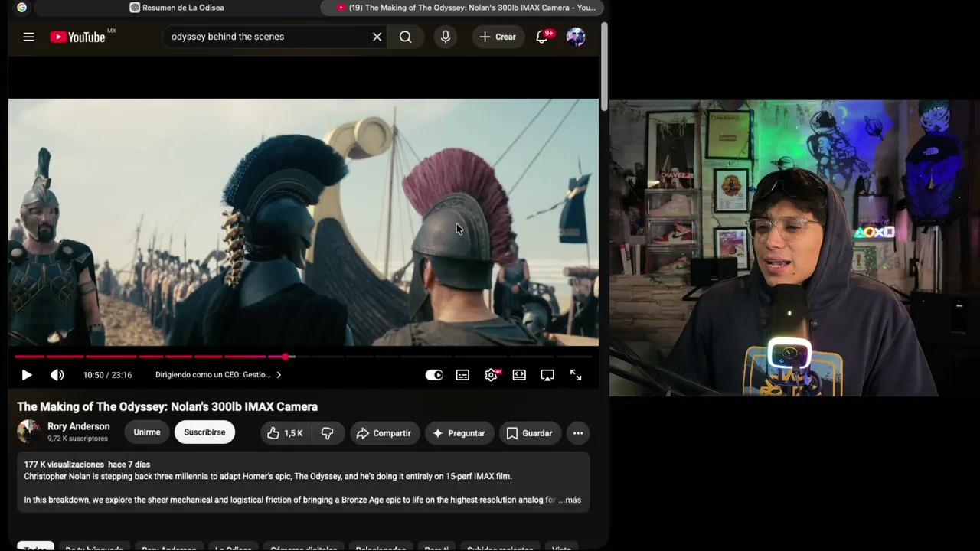Dislike this video
Image resolution: width=980 pixels, height=551 pixels.
coord(327,433)
